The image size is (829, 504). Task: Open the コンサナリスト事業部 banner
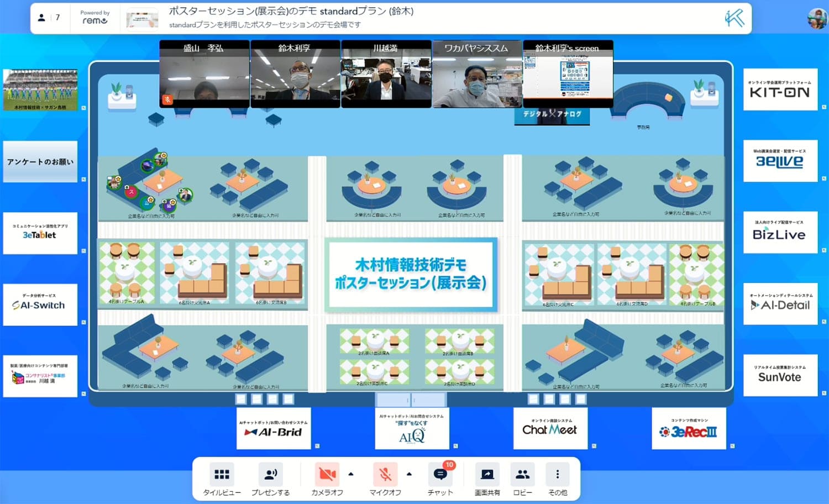40,376
